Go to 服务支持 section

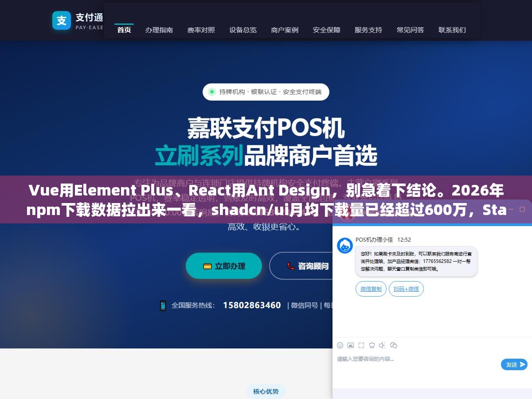pos(368,30)
